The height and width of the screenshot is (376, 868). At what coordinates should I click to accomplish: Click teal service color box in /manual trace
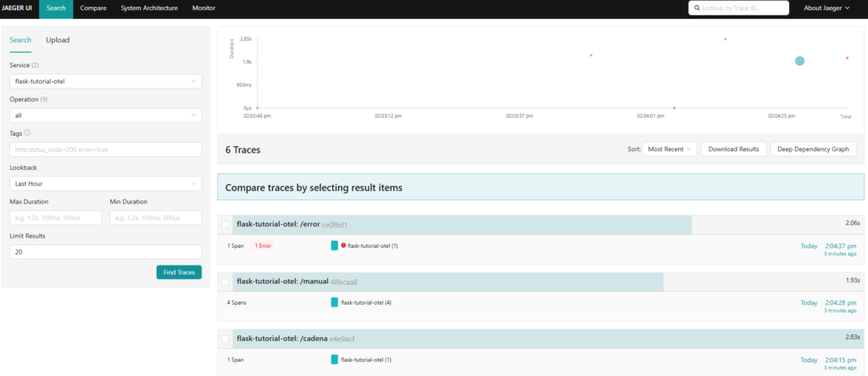335,302
